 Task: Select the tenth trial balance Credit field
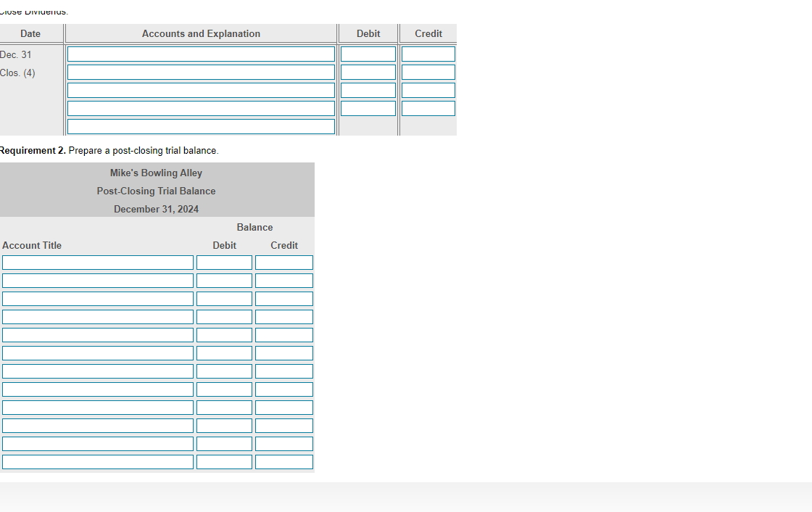pos(284,426)
